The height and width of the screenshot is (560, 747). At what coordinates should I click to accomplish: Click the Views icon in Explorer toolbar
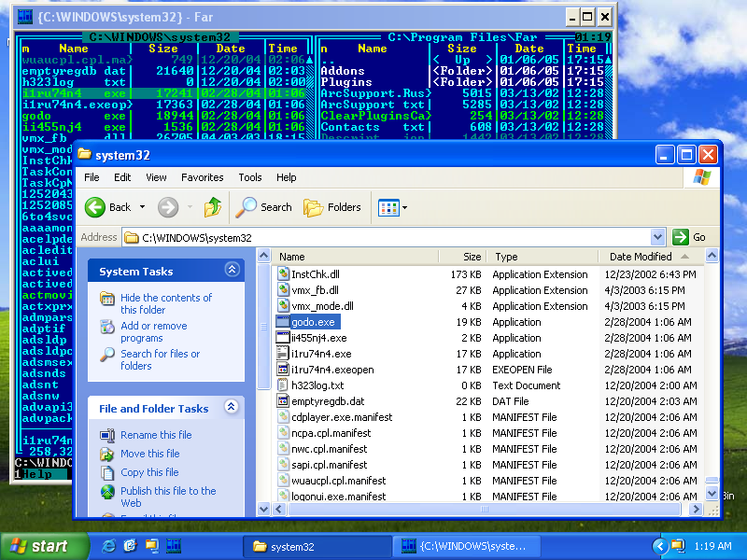(388, 207)
